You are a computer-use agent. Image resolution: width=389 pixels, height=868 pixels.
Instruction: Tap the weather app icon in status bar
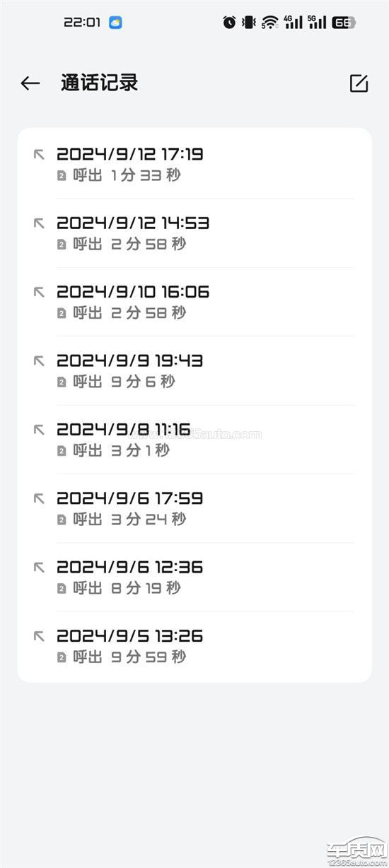115,23
